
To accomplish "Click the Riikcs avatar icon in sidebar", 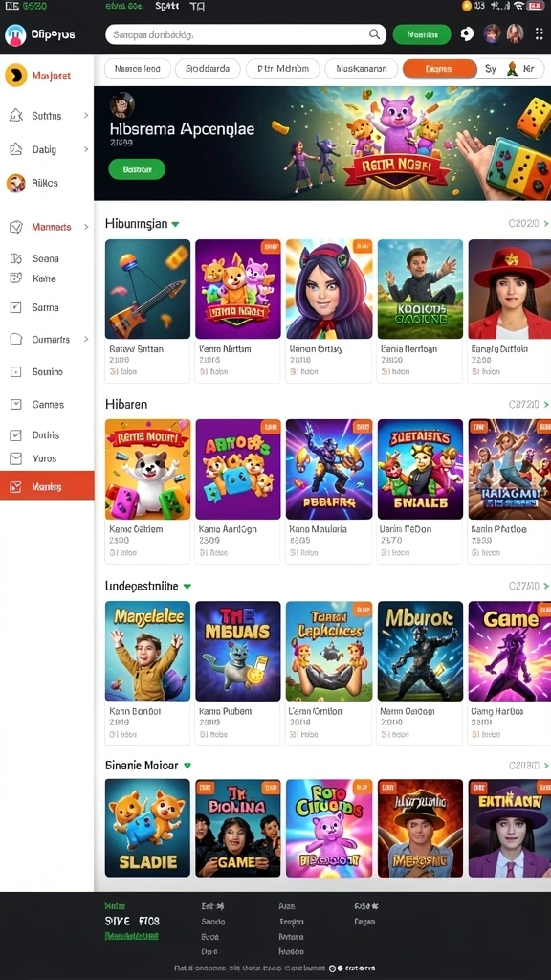I will (x=15, y=183).
